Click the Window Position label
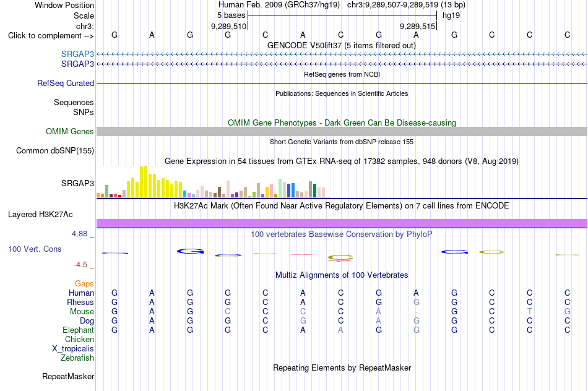588x391 pixels. pos(64,5)
